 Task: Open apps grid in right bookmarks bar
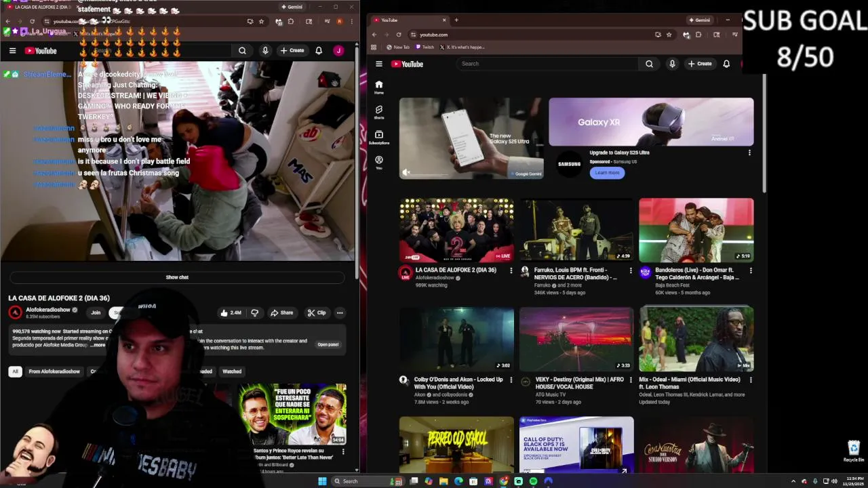(x=374, y=47)
